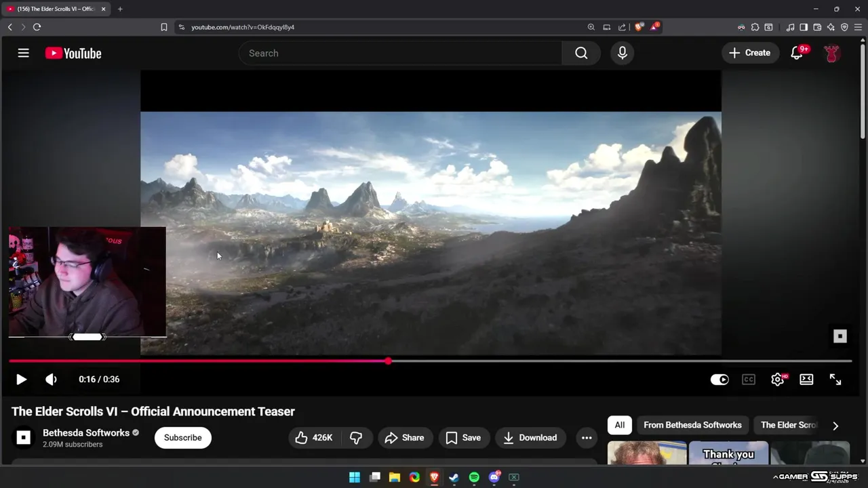Open the browser main menu
This screenshot has height=488, width=868.
pyautogui.click(x=858, y=27)
